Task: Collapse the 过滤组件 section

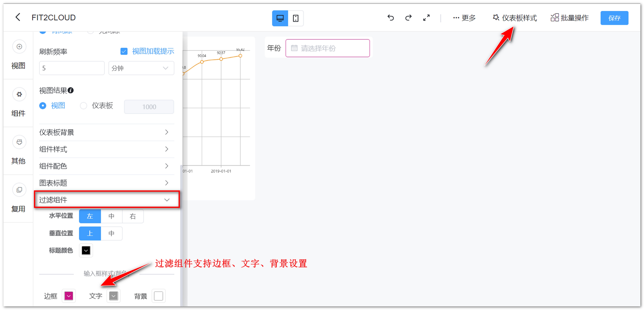Action: pyautogui.click(x=107, y=200)
